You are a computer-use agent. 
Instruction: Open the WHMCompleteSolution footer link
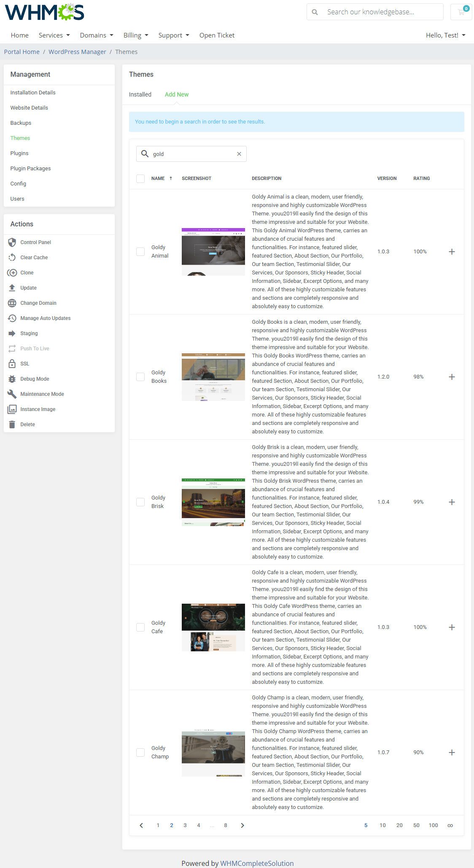(x=257, y=863)
